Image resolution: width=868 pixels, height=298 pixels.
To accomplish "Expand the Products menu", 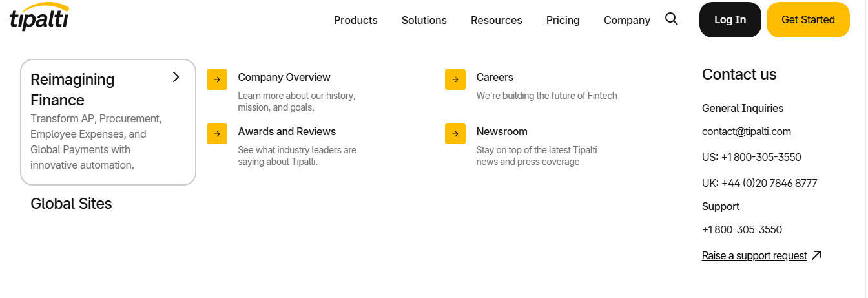I will pyautogui.click(x=355, y=20).
